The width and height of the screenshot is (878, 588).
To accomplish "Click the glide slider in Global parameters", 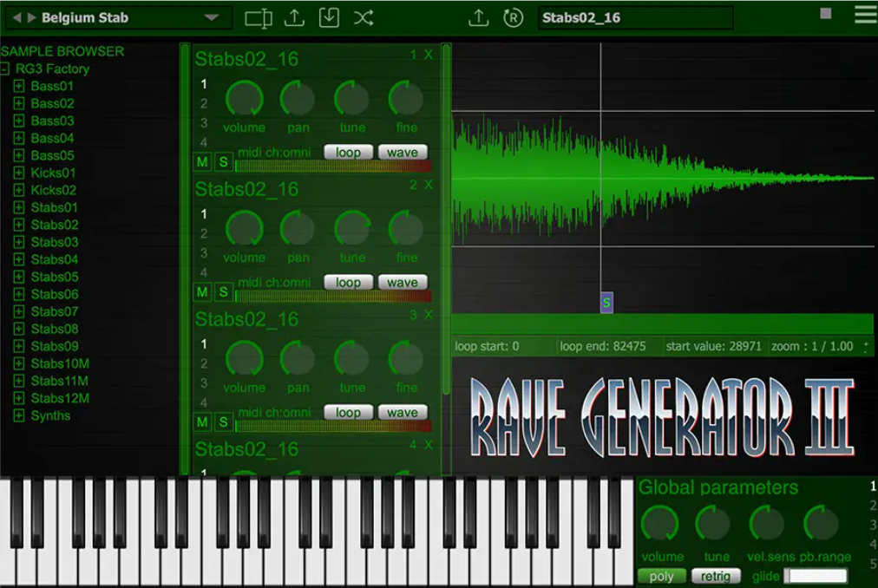I will pyautogui.click(x=816, y=576).
